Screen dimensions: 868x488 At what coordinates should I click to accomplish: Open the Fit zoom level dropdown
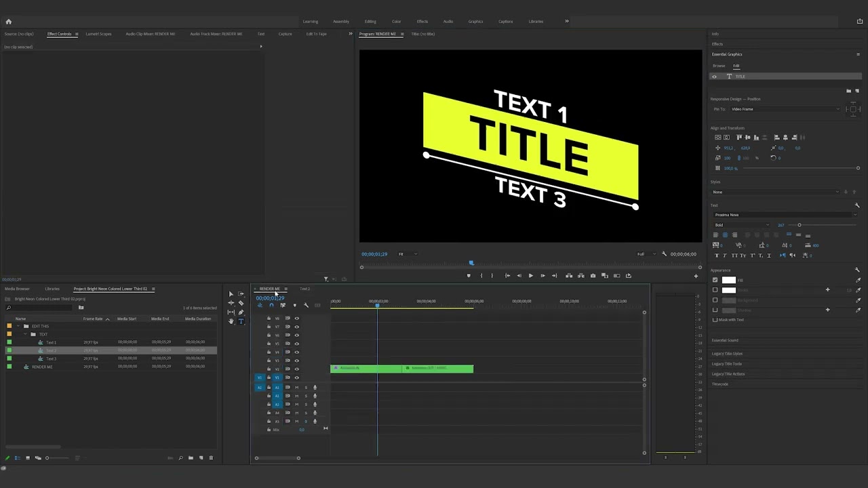(407, 254)
